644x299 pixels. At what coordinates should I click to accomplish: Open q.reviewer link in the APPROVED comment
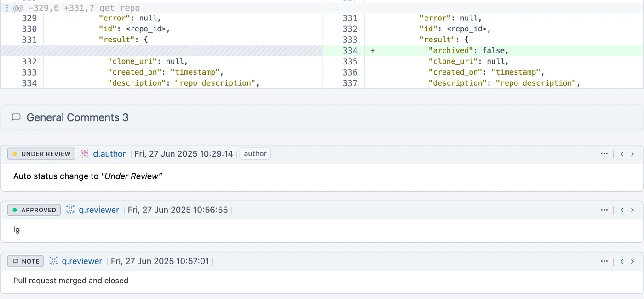[x=99, y=210]
